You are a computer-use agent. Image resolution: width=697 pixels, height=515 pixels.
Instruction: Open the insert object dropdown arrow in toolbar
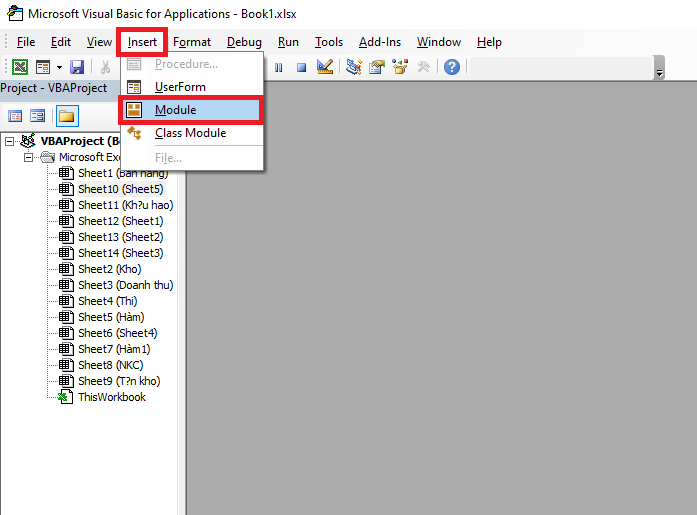click(59, 68)
